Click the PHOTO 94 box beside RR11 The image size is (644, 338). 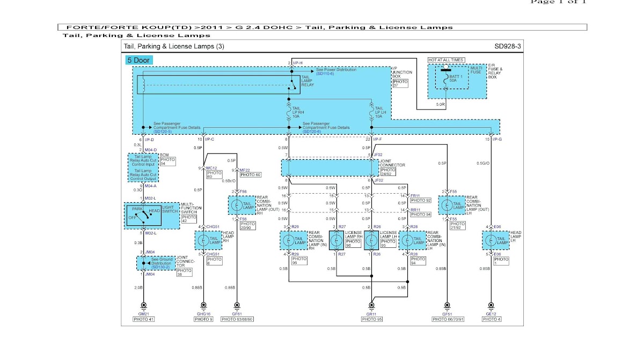click(421, 214)
